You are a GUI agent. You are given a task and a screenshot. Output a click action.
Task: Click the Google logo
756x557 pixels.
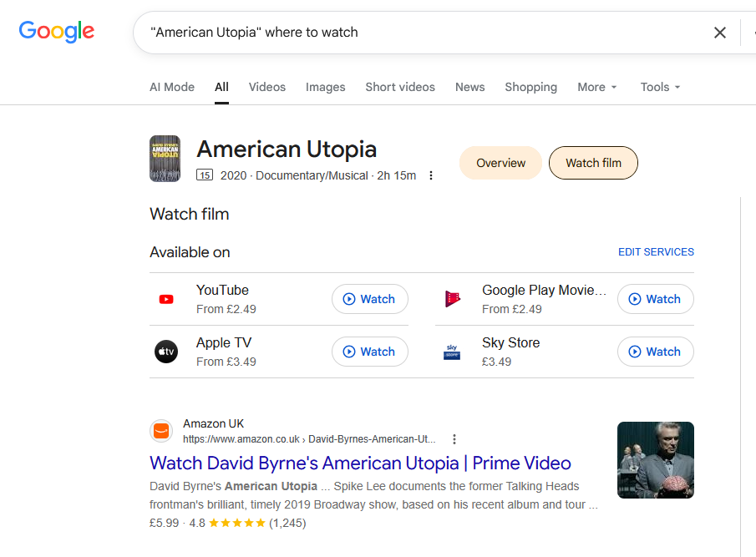(x=57, y=32)
